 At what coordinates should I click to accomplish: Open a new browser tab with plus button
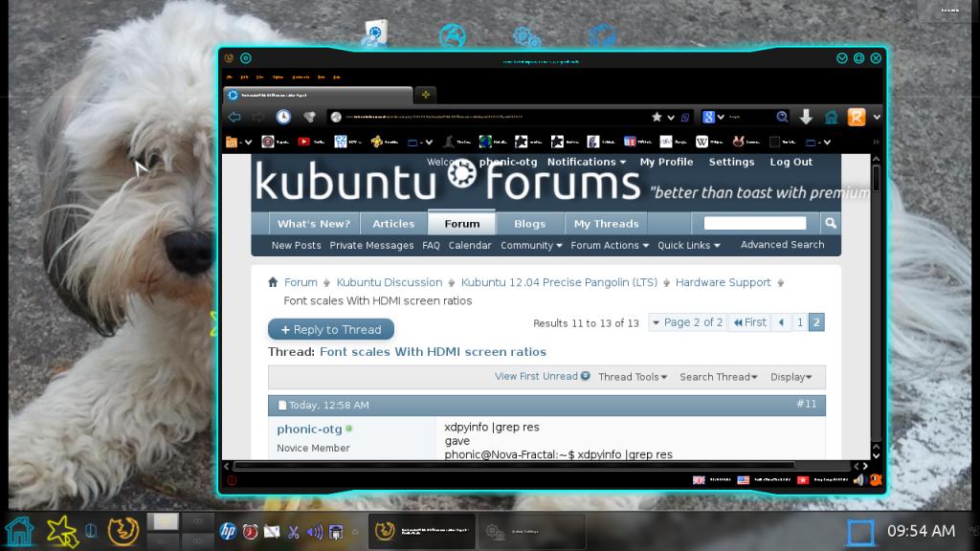[426, 94]
